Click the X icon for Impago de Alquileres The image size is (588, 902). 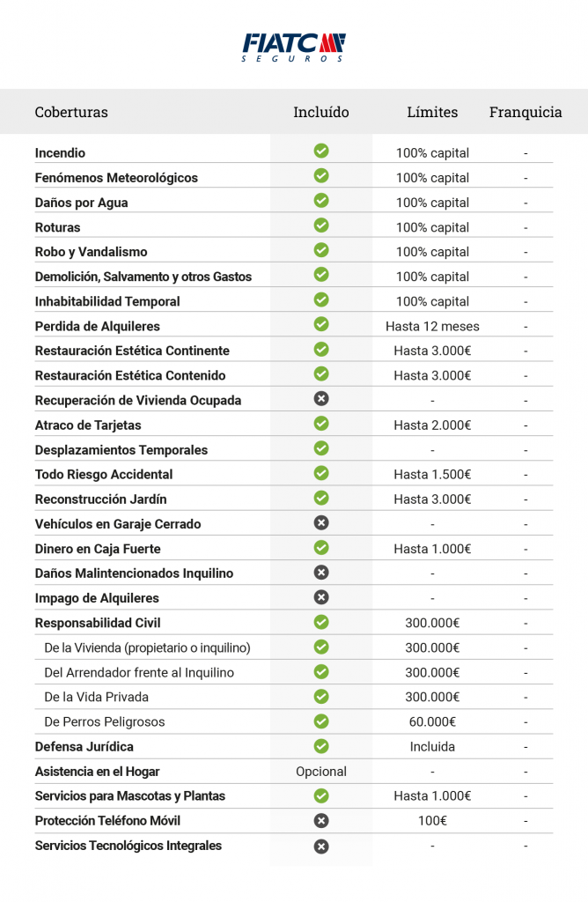pos(321,596)
